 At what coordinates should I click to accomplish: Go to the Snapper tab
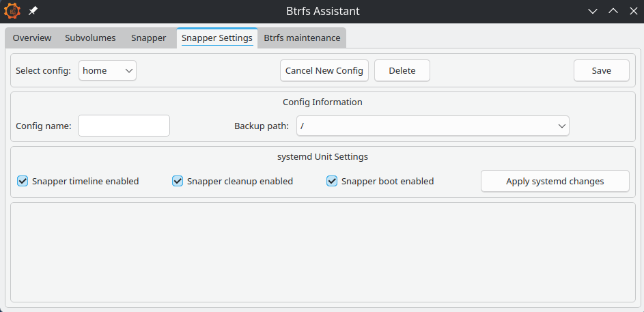pos(149,38)
